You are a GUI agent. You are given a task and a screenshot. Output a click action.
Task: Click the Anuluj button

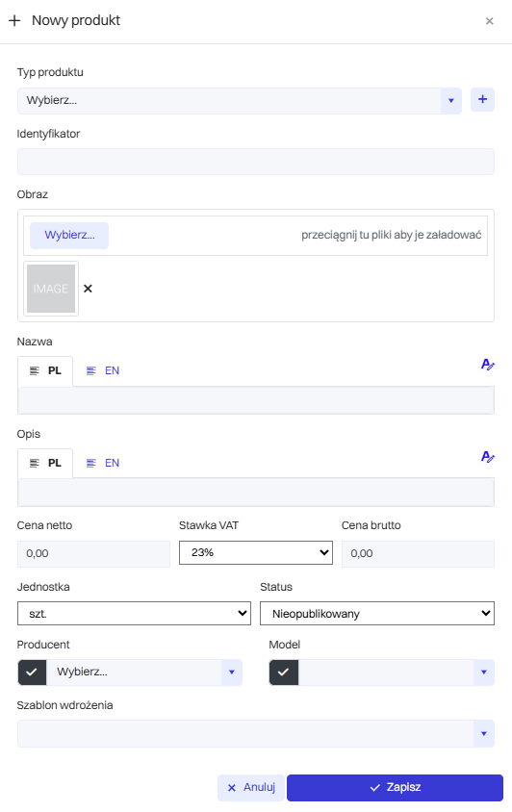pyautogui.click(x=251, y=788)
